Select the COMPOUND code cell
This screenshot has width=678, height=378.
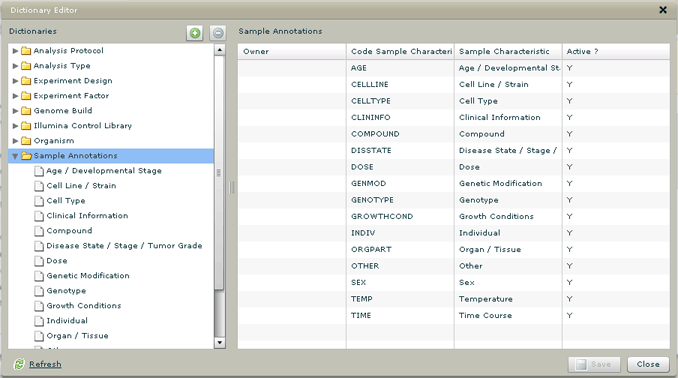[x=400, y=134]
